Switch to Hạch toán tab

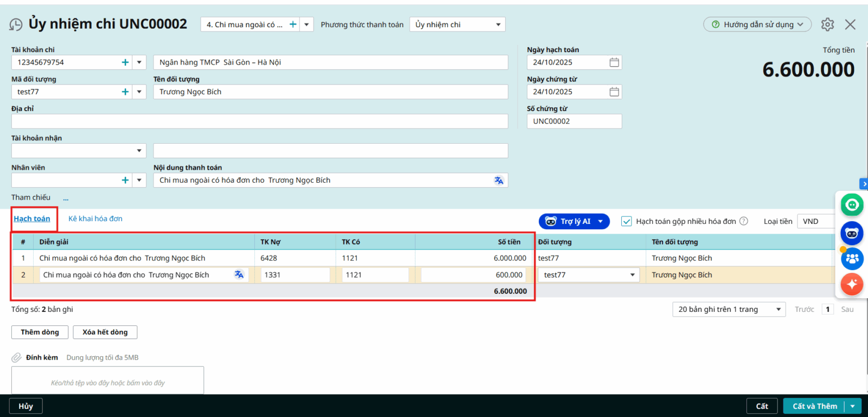(x=32, y=219)
